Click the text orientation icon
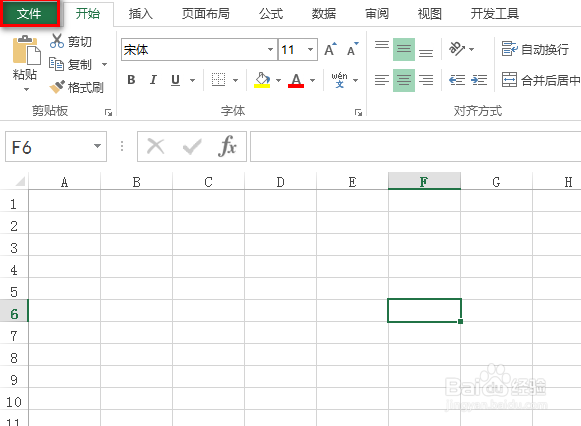 (457, 49)
